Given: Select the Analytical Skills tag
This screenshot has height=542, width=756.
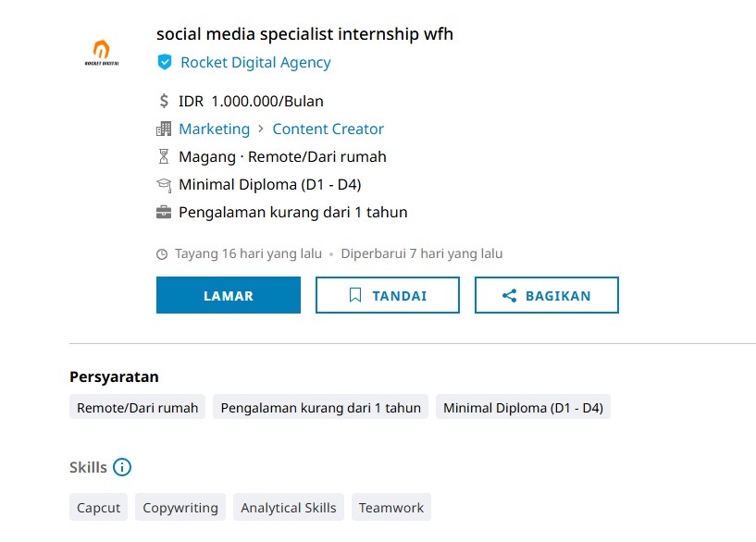Looking at the screenshot, I should (x=289, y=507).
